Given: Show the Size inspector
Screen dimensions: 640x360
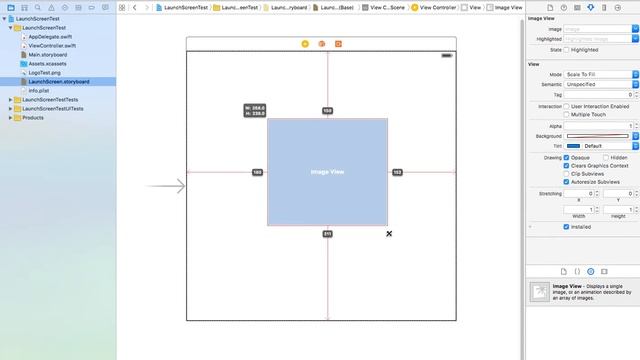Looking at the screenshot, I should (x=604, y=7).
